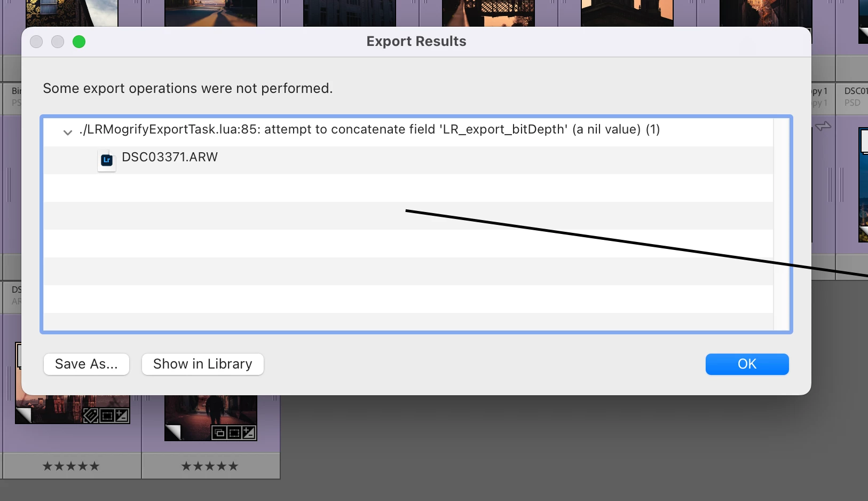Click collection badge on walking man thumbnail

click(x=219, y=433)
